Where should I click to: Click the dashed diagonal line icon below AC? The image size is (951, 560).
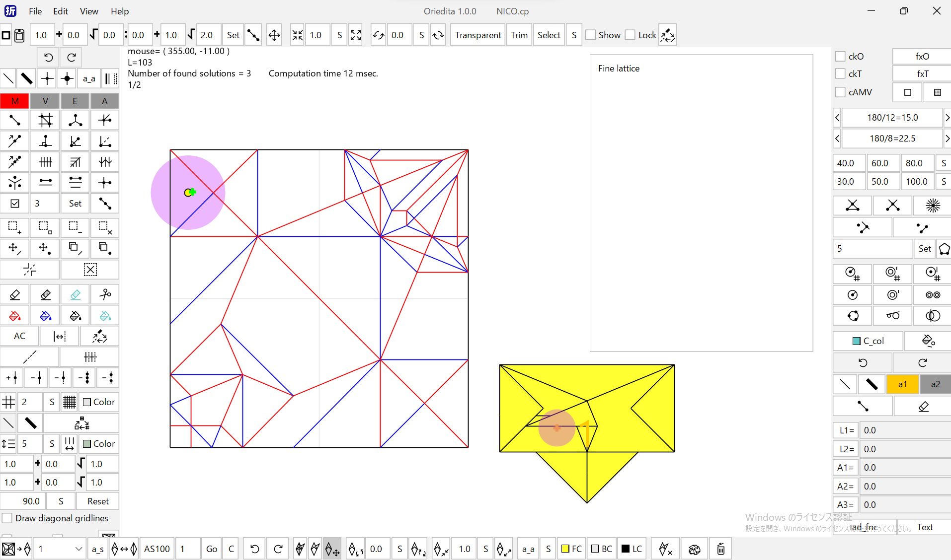pos(30,357)
